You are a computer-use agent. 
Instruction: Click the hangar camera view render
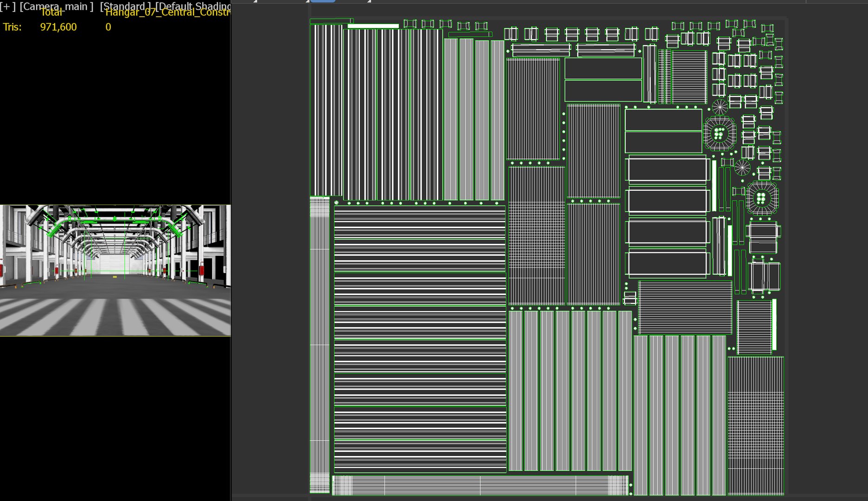115,270
